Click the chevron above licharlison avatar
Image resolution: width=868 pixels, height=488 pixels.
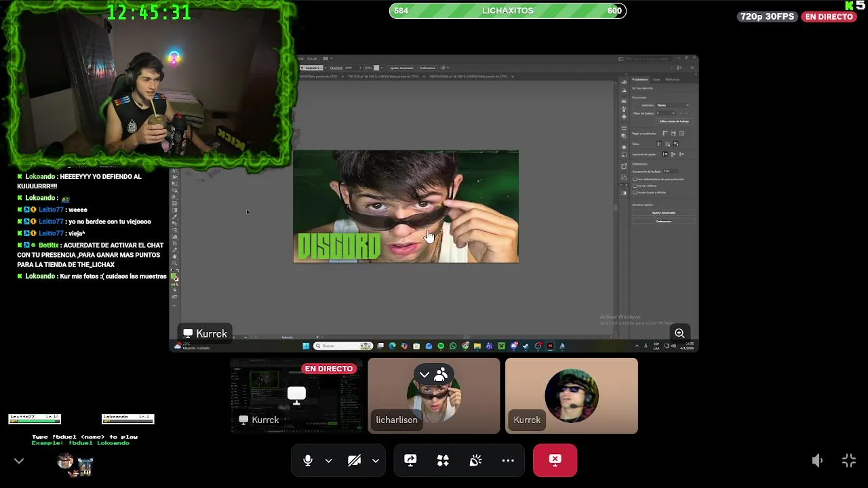424,374
